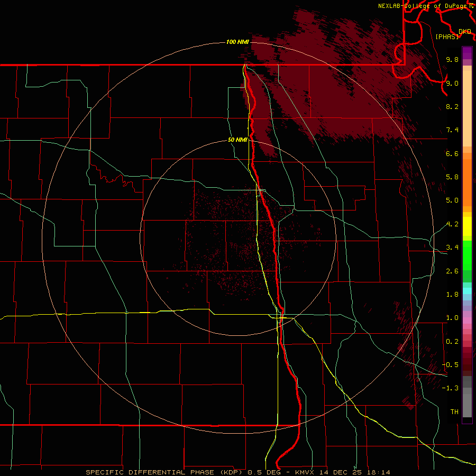This screenshot has height=476, width=476.
Task: Click the 18:14 timestamp in the caption
Action: point(378,472)
